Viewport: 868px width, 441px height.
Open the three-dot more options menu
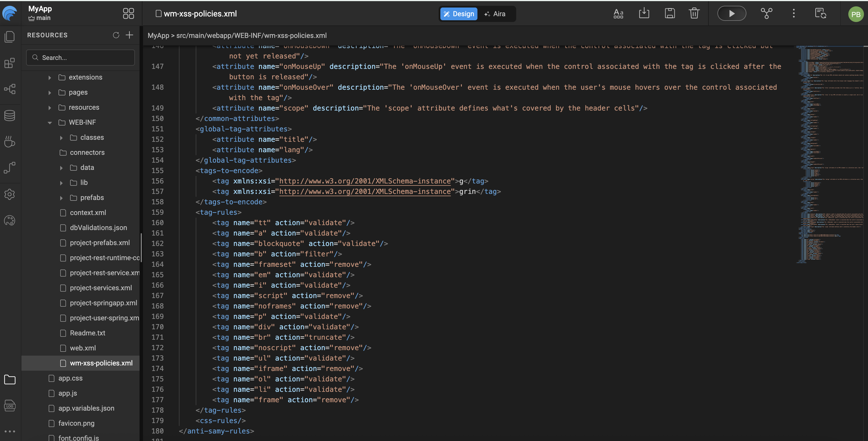[794, 14]
